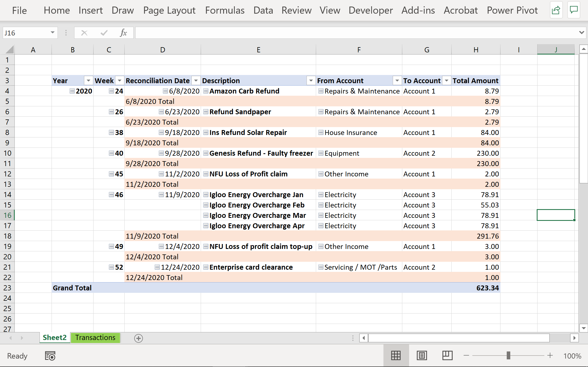This screenshot has height=367, width=588.
Task: Click the 100% zoom level button
Action: click(x=572, y=356)
